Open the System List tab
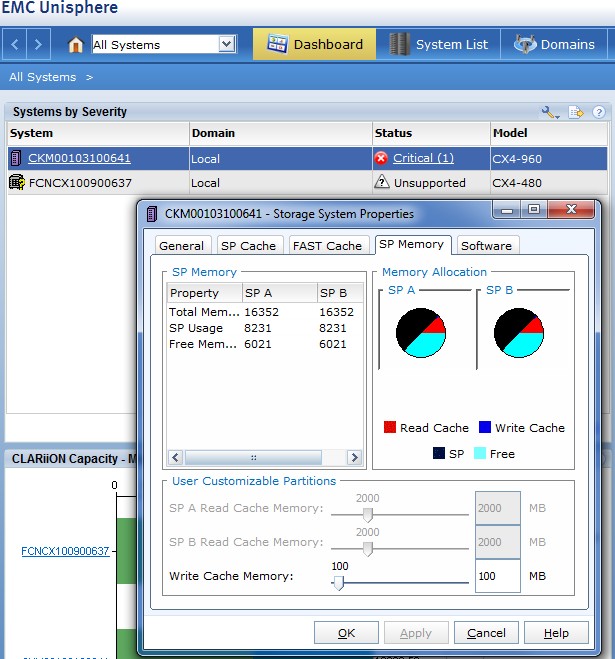The image size is (615, 659). [438, 44]
